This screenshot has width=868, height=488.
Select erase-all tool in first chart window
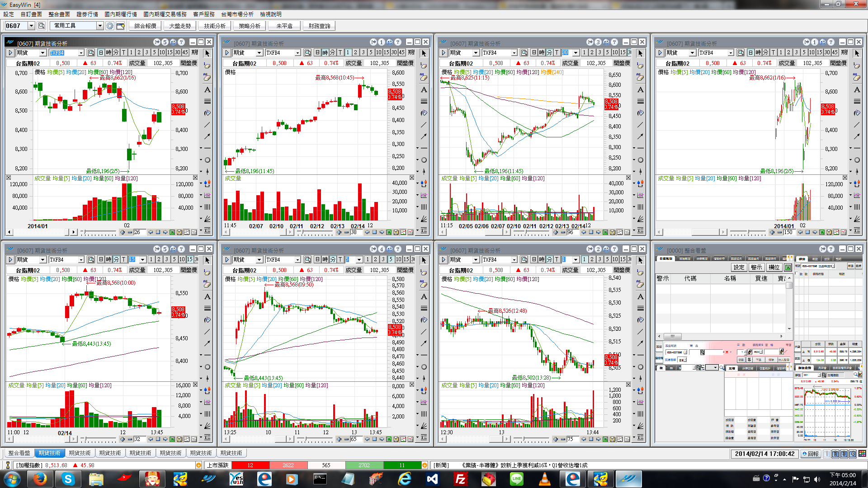coord(208,77)
